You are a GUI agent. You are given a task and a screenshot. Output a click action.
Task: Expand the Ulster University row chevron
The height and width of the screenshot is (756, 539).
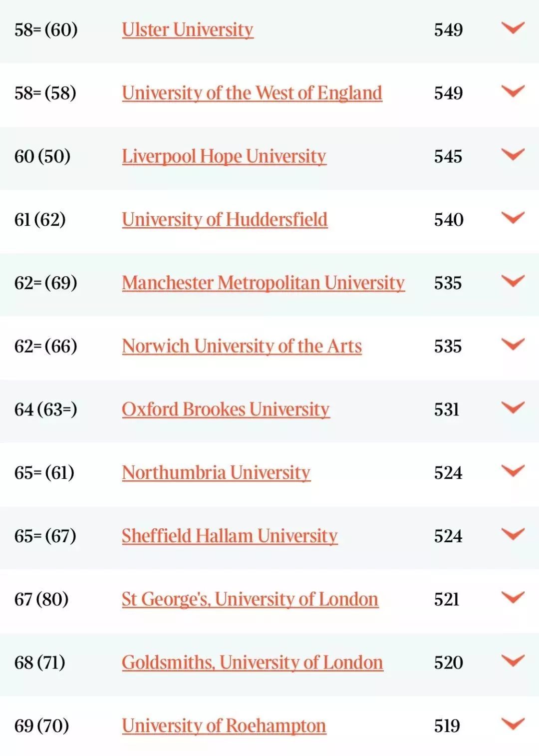(x=513, y=28)
